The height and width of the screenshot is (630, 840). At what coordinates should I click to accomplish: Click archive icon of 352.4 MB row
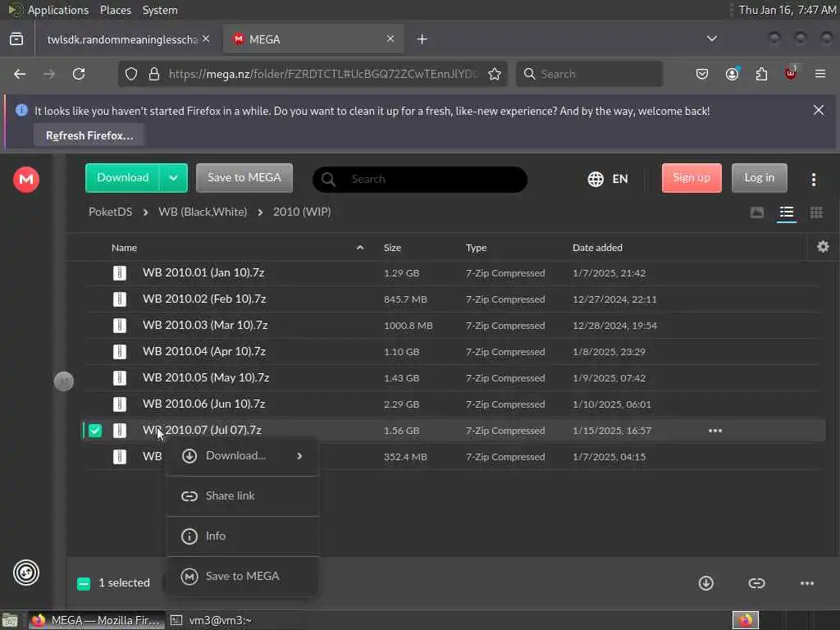pos(120,456)
